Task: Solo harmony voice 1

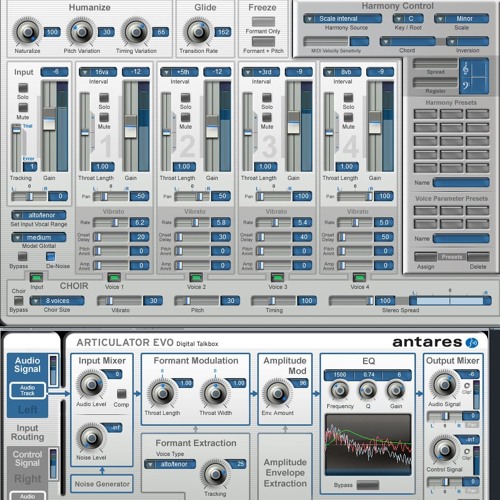Action: pos(104,98)
